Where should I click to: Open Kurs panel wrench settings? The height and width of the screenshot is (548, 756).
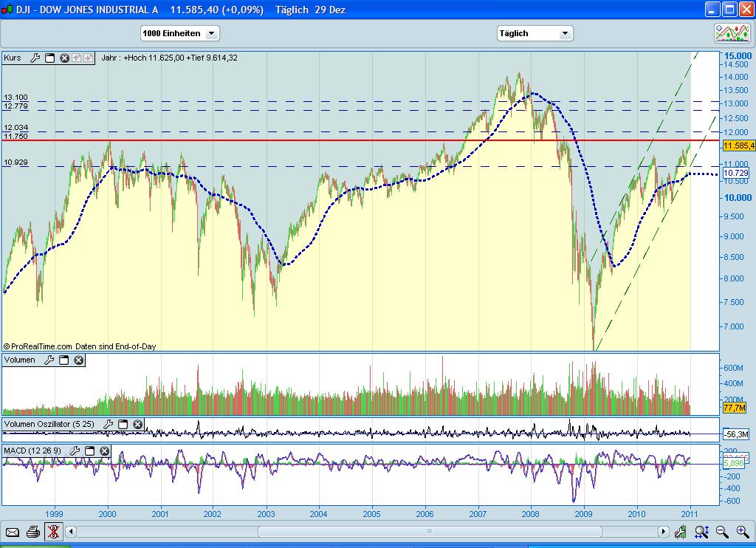pos(35,58)
